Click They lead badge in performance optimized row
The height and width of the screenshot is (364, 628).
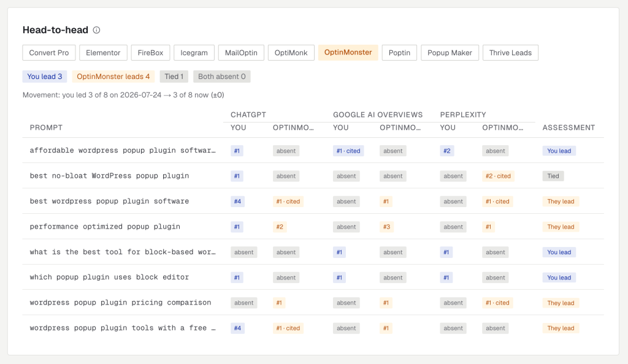click(x=561, y=227)
